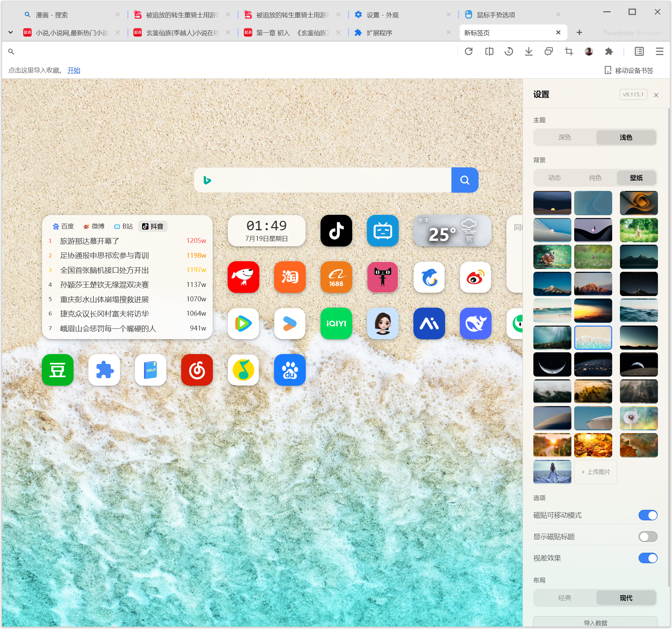Open the TikTok (Douyin) tile
The width and height of the screenshot is (672, 629).
click(x=336, y=231)
